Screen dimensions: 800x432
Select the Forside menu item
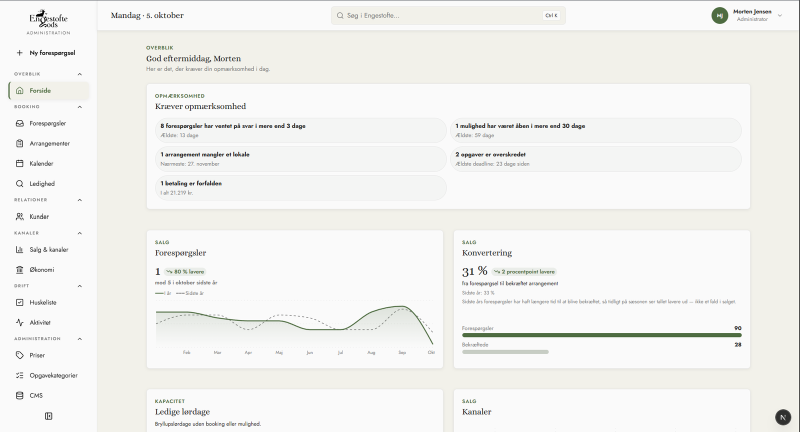coord(48,90)
